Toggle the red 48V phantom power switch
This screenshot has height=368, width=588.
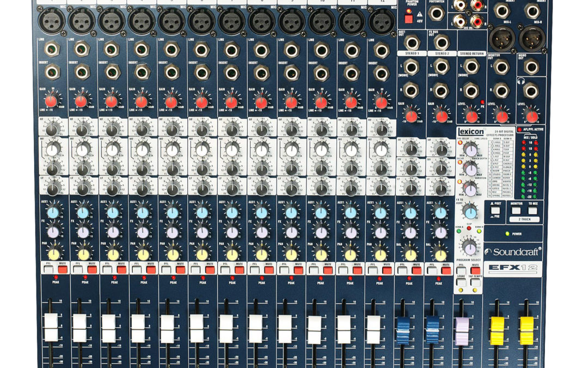409,19
